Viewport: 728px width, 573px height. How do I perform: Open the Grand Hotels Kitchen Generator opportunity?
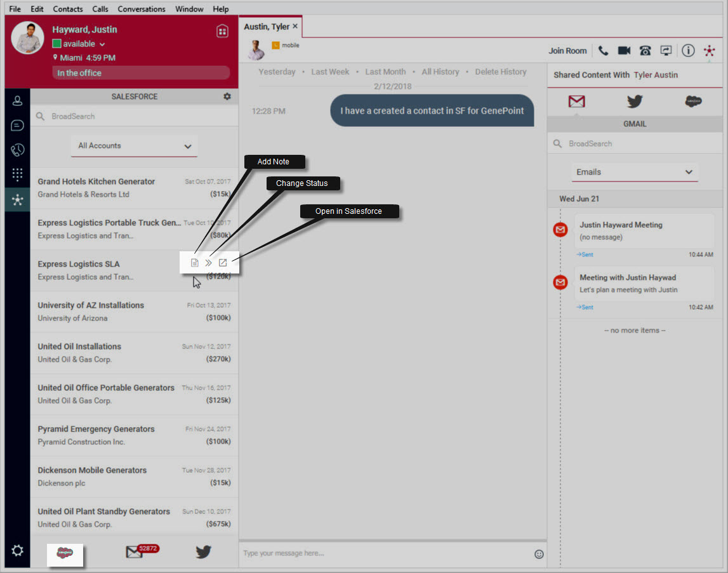[134, 188]
